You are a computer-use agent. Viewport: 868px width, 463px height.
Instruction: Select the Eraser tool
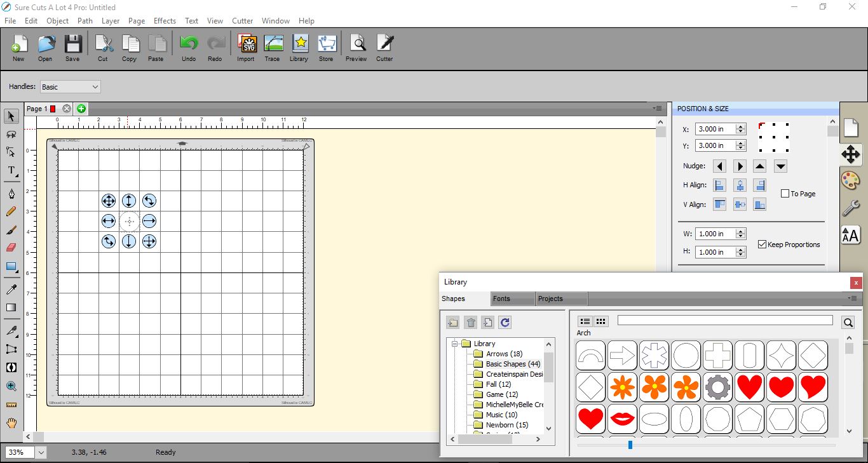click(11, 248)
